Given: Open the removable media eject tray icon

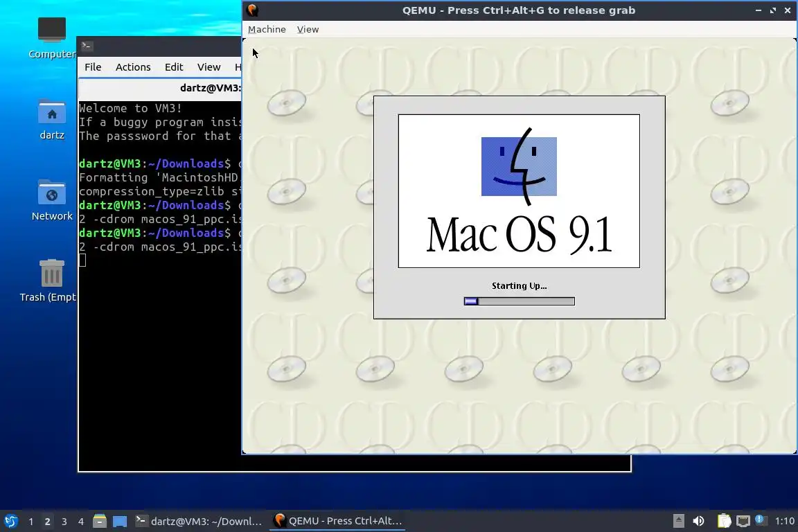Looking at the screenshot, I should point(678,521).
